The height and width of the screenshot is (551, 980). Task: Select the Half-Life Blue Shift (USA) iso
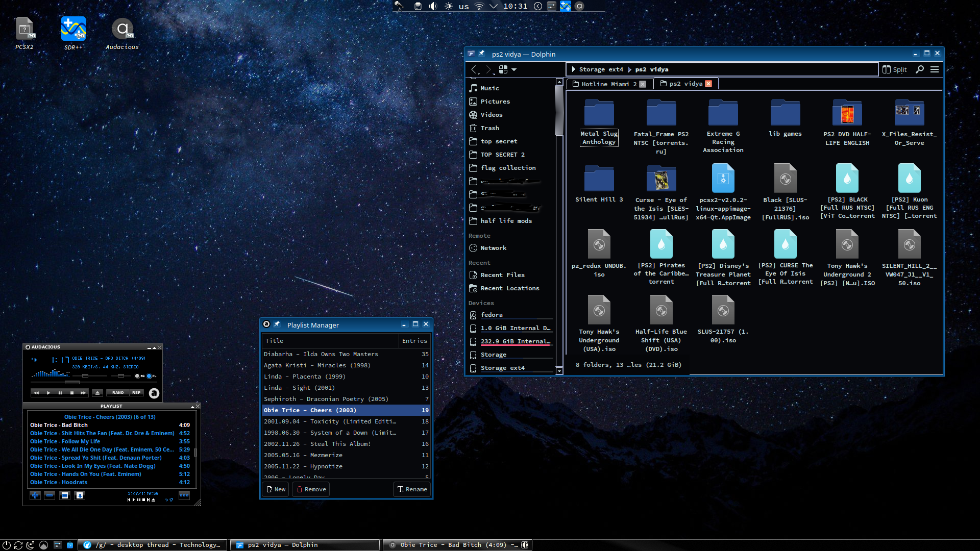(x=661, y=323)
